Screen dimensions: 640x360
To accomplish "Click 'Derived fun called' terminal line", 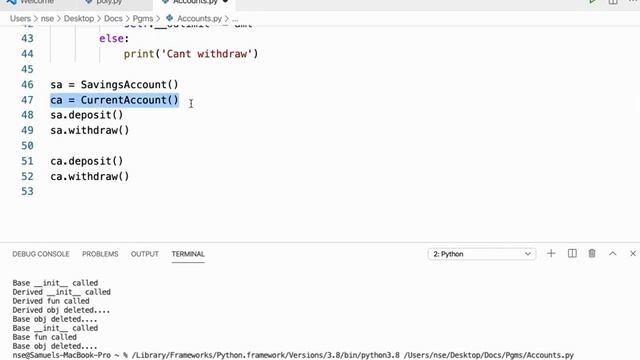I will point(51,301).
